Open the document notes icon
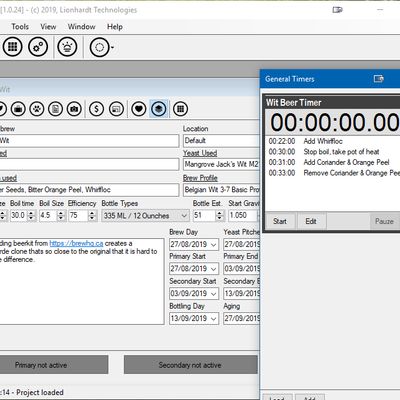The image size is (400, 400). point(55,109)
